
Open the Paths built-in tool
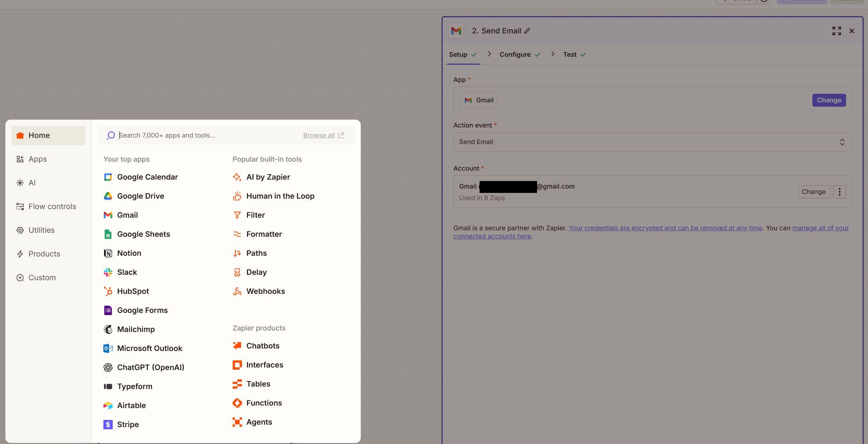coord(256,253)
